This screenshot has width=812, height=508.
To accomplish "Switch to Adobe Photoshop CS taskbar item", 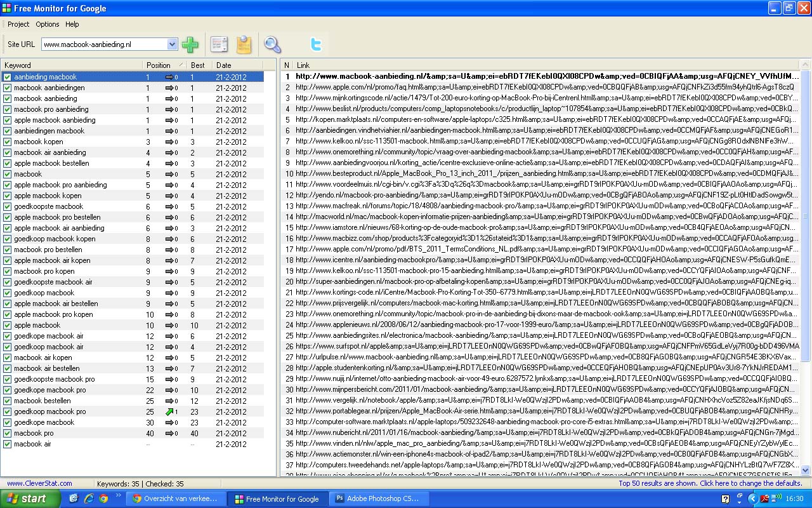I will point(379,498).
